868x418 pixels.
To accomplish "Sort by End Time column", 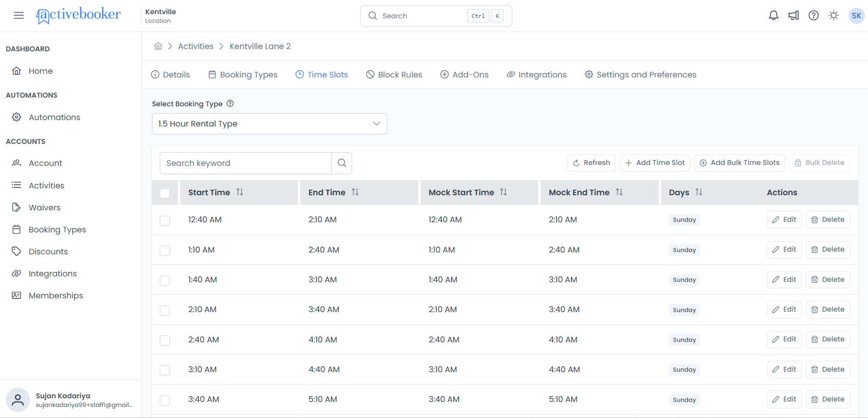I will click(x=355, y=192).
